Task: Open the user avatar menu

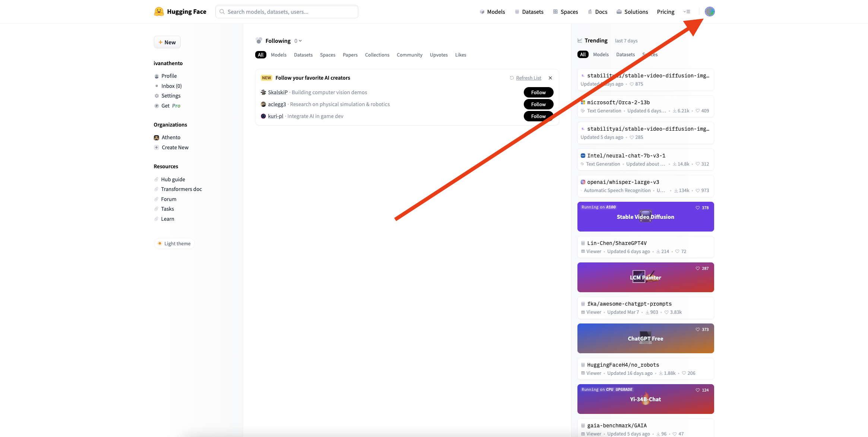Action: 709,12
